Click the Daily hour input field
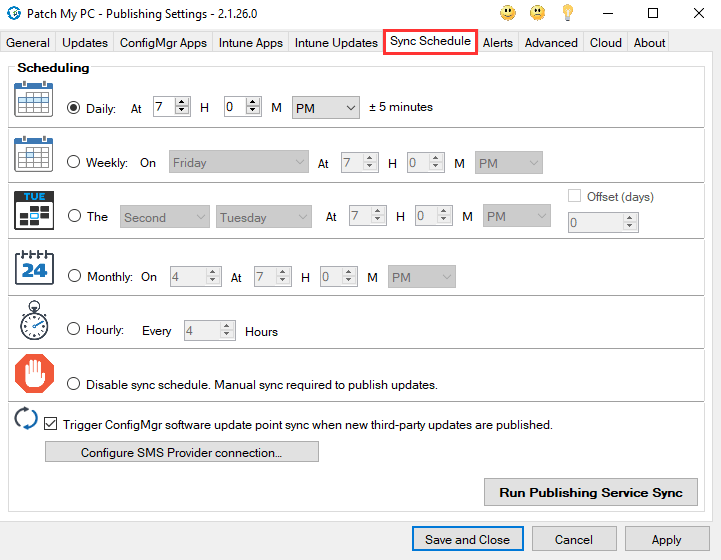 (x=164, y=107)
